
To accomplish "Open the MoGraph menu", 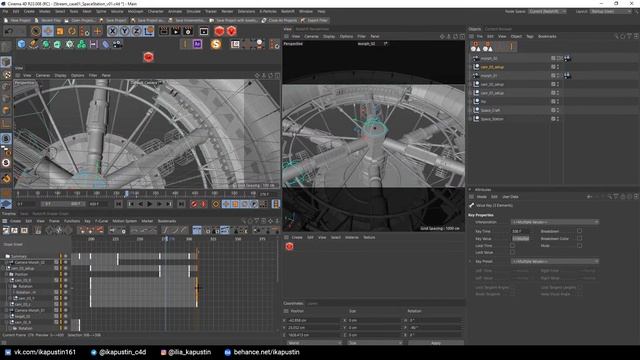I will (x=136, y=11).
